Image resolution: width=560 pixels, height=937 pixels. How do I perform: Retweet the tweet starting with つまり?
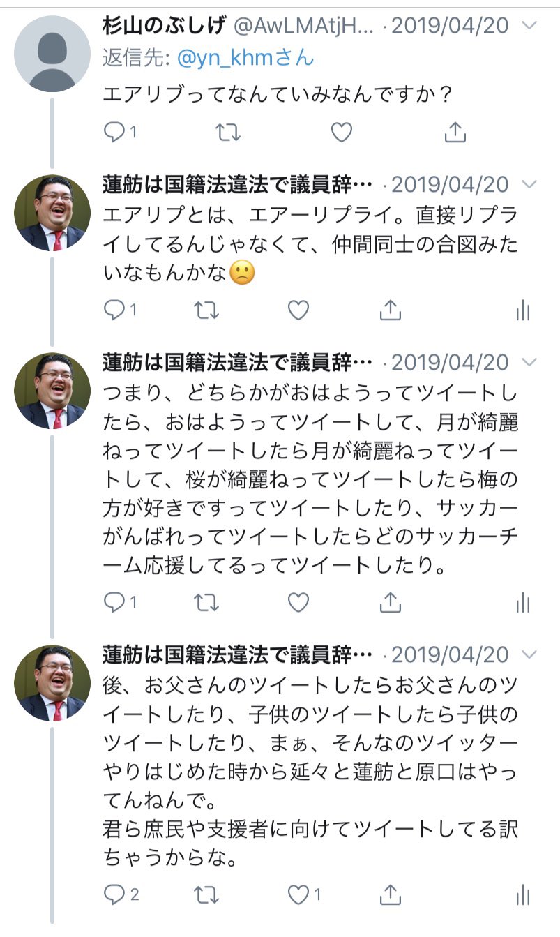[x=206, y=601]
